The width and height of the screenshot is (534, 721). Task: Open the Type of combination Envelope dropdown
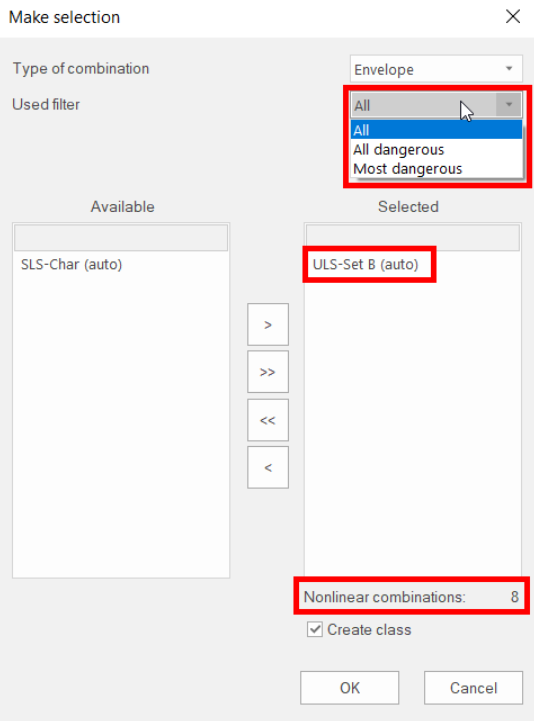pyautogui.click(x=436, y=69)
